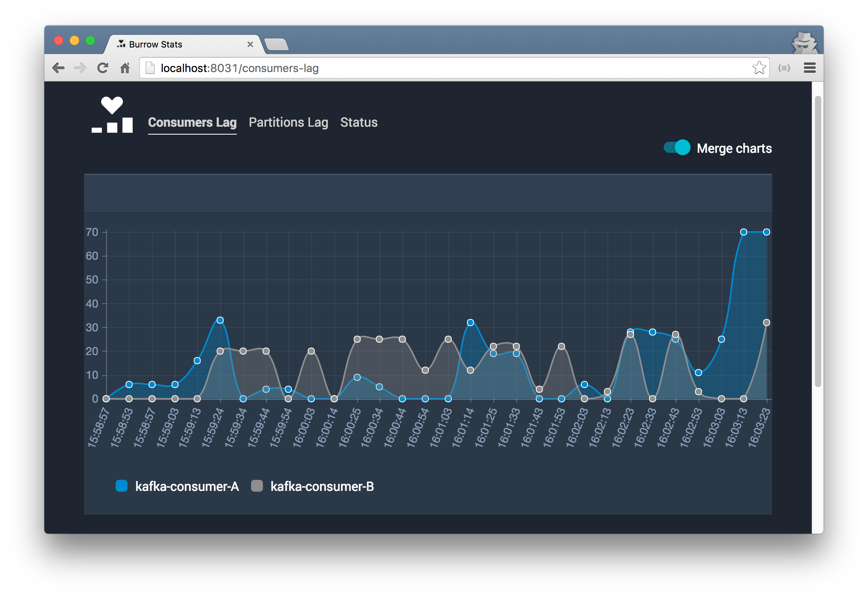Open a new browser tab

pos(276,45)
